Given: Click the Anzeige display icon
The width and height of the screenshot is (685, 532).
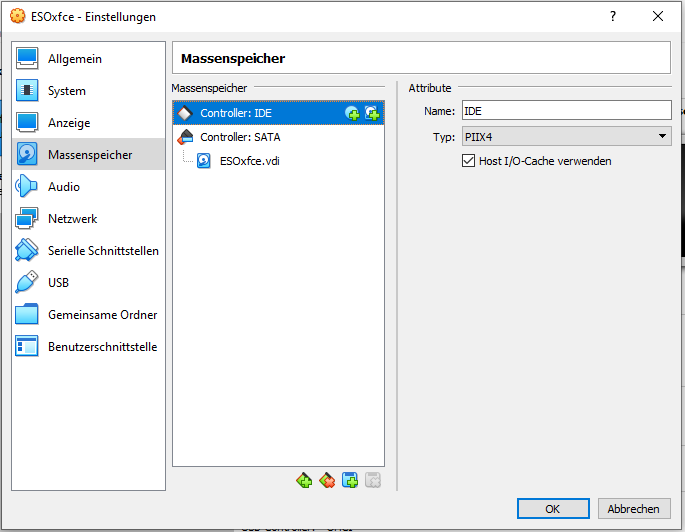Looking at the screenshot, I should pyautogui.click(x=27, y=122).
